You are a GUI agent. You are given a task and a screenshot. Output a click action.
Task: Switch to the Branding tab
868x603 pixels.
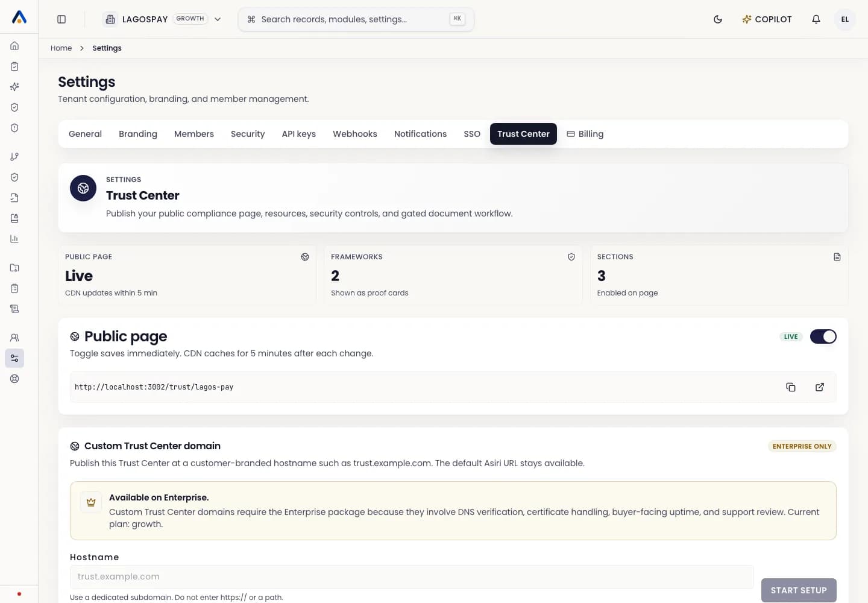pyautogui.click(x=138, y=134)
